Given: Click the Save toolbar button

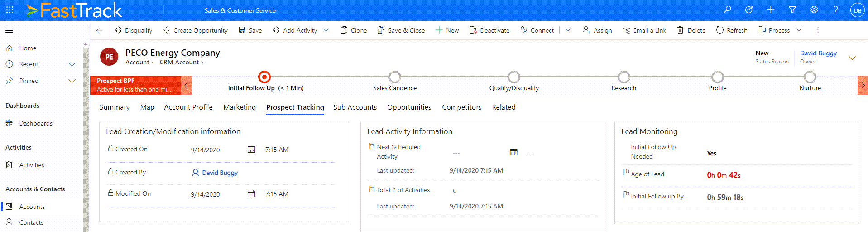Looking at the screenshot, I should (250, 30).
